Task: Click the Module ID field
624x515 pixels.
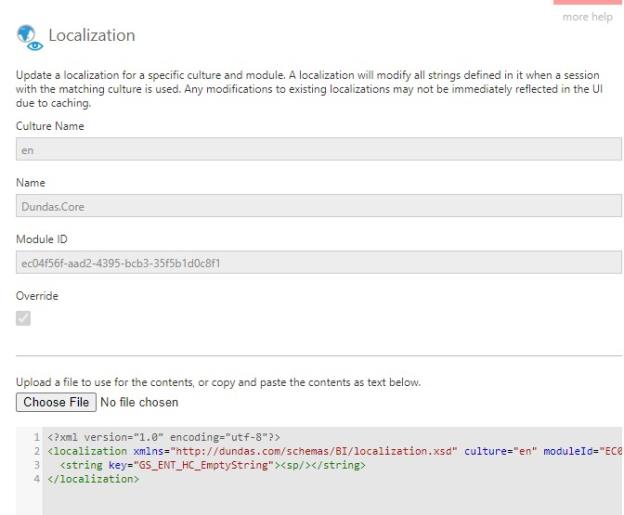Action: pos(319,263)
